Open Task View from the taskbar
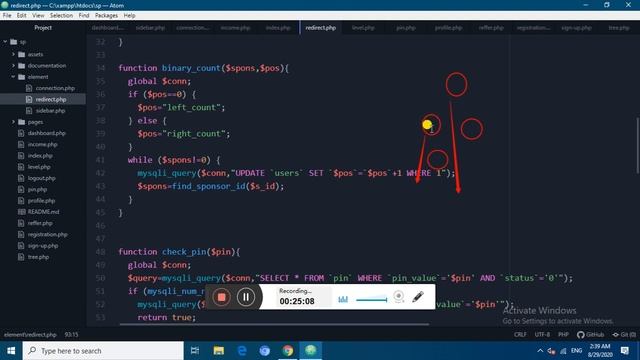Screen dimensions: 640x360 pyautogui.click(x=195, y=351)
